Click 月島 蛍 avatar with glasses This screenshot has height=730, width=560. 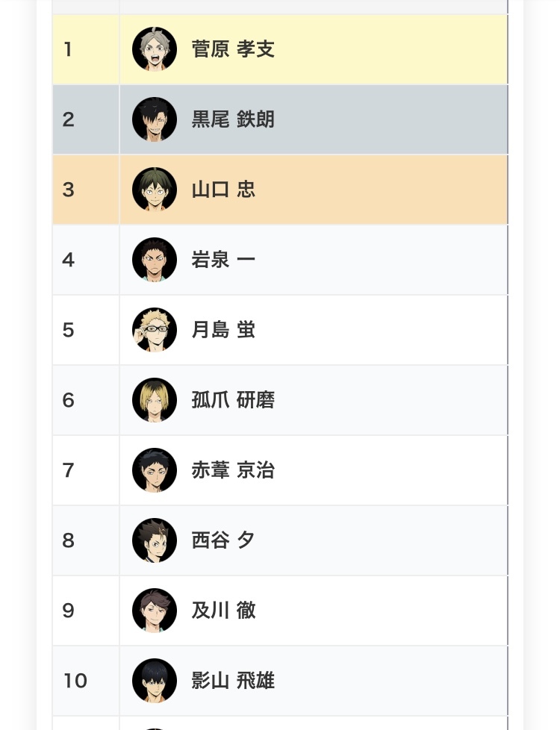(x=155, y=330)
